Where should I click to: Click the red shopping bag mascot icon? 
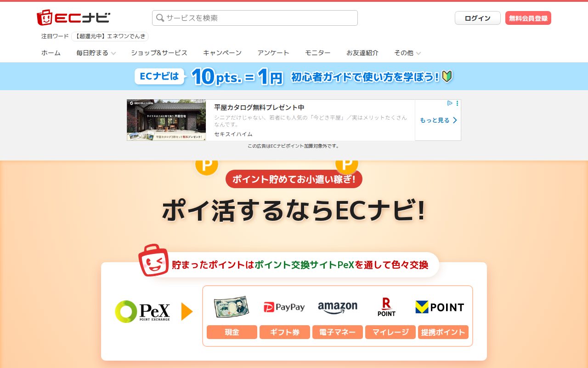153,260
